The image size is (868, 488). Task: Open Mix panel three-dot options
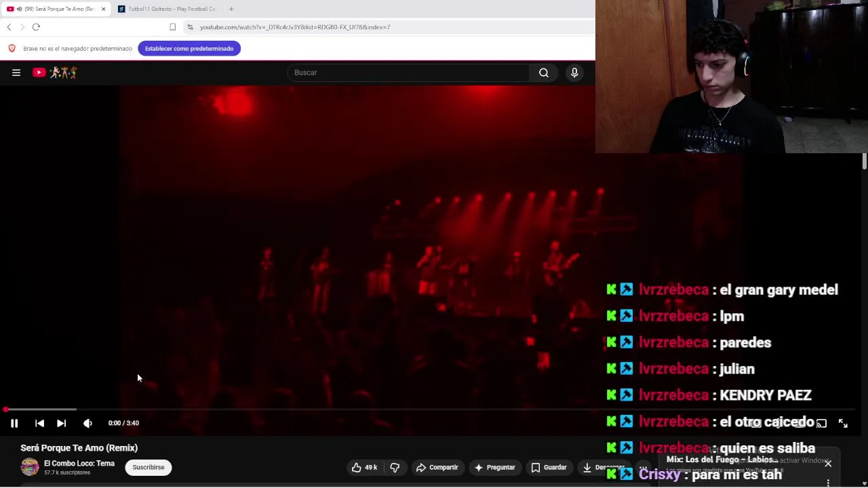pos(828,483)
